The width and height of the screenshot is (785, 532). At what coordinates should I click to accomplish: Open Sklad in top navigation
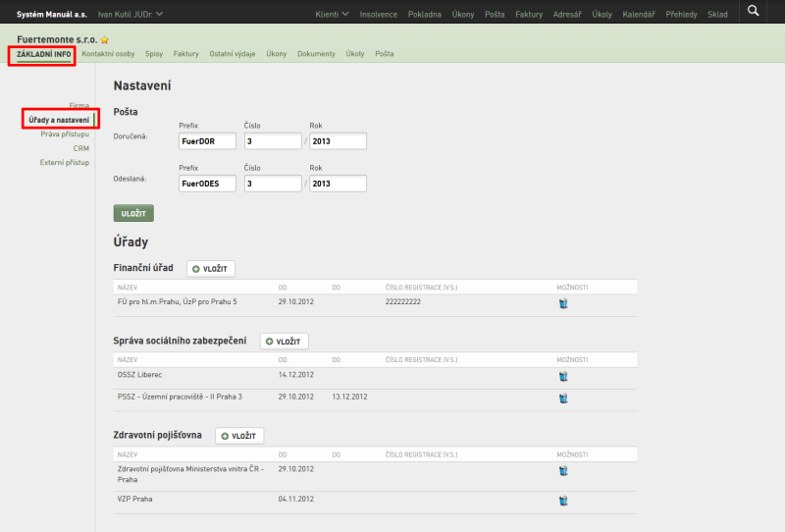click(x=717, y=15)
